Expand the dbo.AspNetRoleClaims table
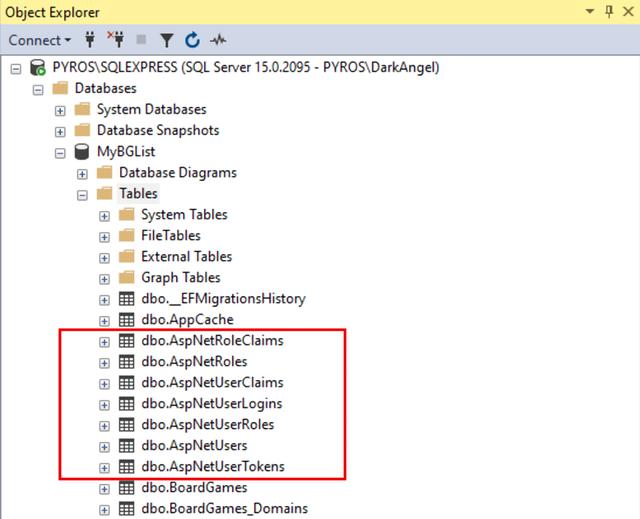This screenshot has height=519, width=640. (104, 342)
